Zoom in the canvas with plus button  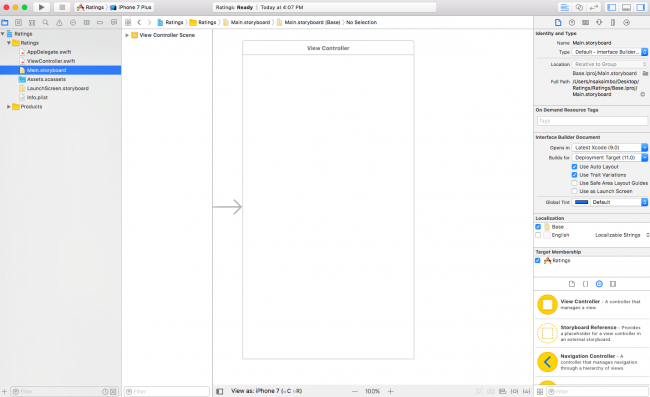click(390, 391)
